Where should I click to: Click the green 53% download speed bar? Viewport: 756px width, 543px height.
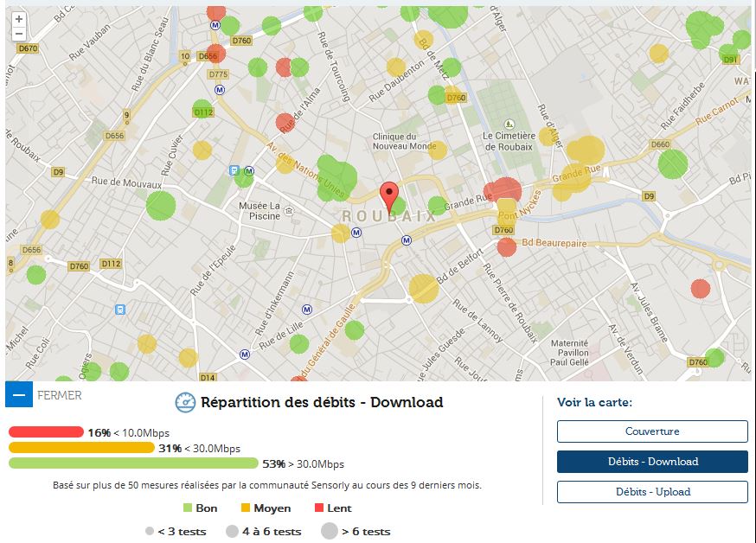(133, 463)
